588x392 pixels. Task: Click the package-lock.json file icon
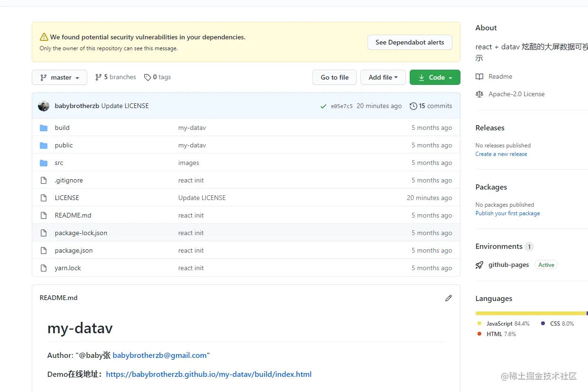tap(44, 233)
